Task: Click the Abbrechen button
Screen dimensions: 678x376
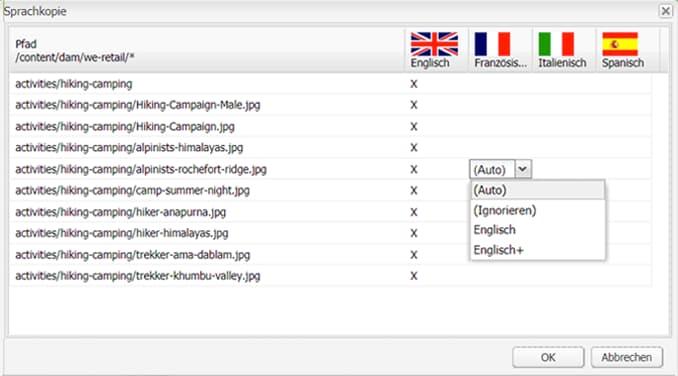Action: point(627,357)
